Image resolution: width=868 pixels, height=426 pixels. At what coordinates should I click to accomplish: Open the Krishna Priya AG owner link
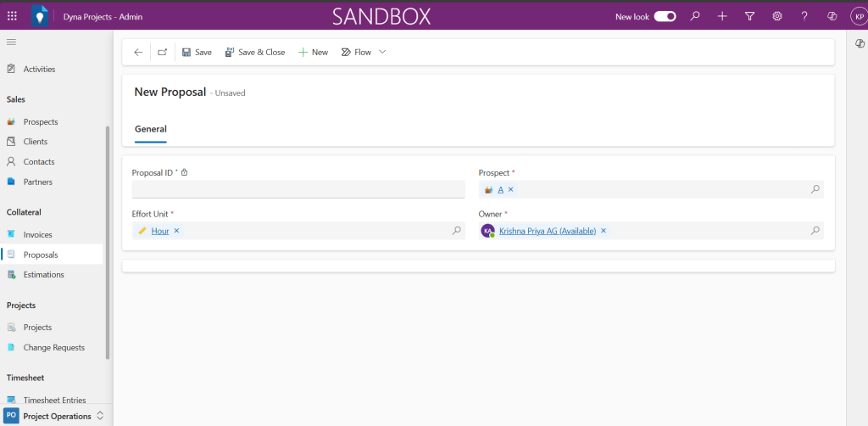pyautogui.click(x=547, y=231)
